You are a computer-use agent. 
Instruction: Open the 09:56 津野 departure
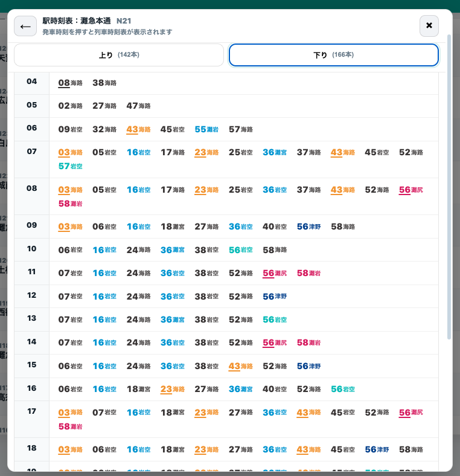pyautogui.click(x=308, y=227)
